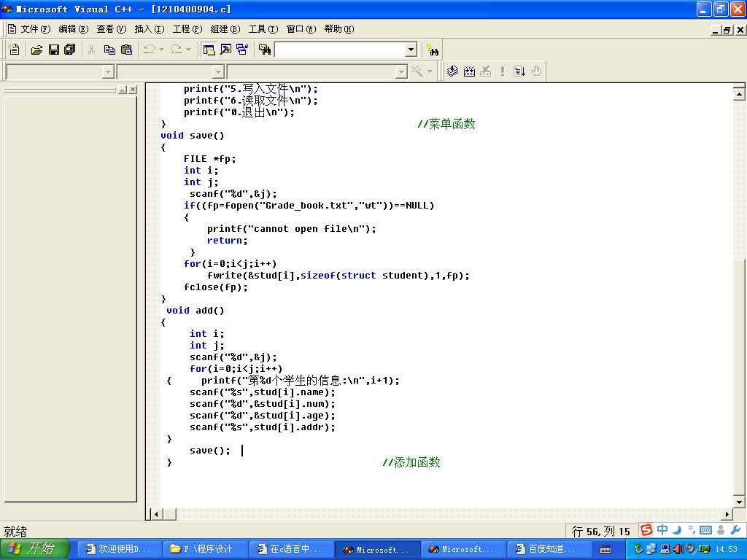The width and height of the screenshot is (747, 560).
Task: Click the Go debug icon
Action: tap(519, 71)
